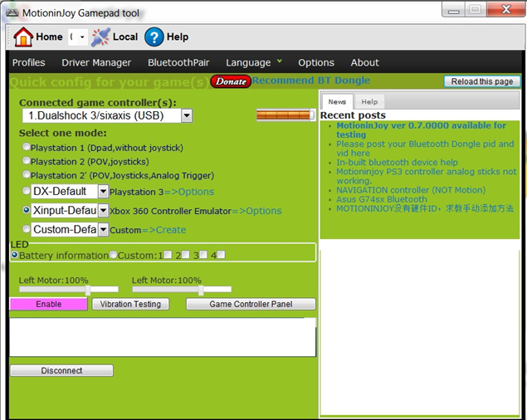Click the red Donate badge

pos(231,81)
